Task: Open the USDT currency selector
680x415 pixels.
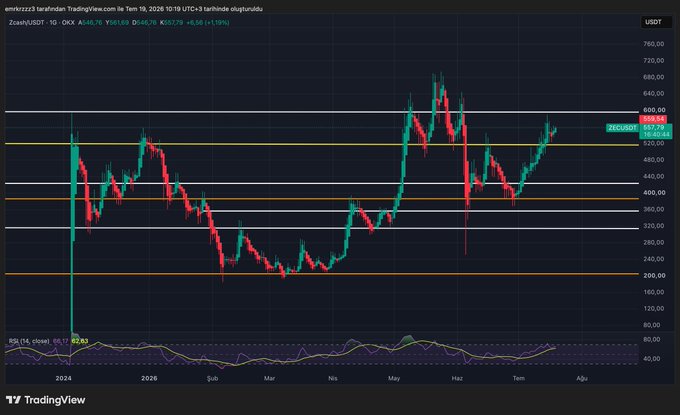Action: point(654,22)
